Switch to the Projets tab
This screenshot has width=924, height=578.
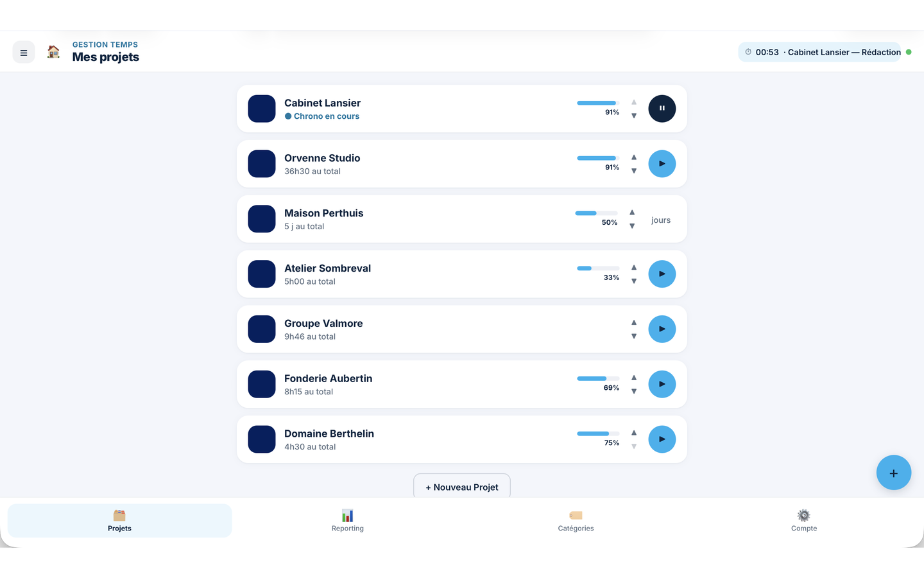[x=119, y=521]
